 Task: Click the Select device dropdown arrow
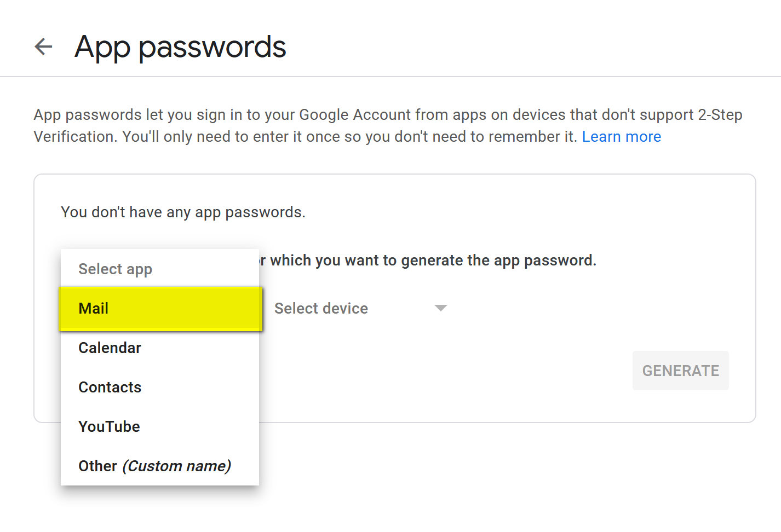440,308
